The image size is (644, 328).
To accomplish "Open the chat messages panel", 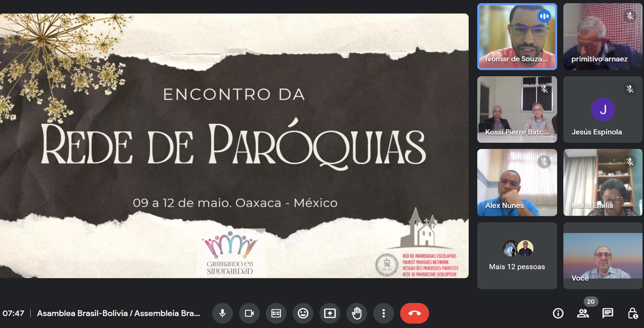I will (x=607, y=313).
